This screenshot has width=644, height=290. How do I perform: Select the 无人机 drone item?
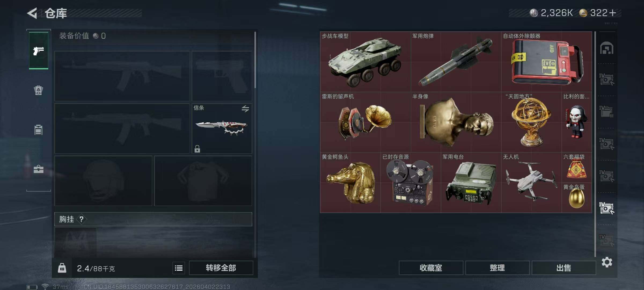click(531, 183)
